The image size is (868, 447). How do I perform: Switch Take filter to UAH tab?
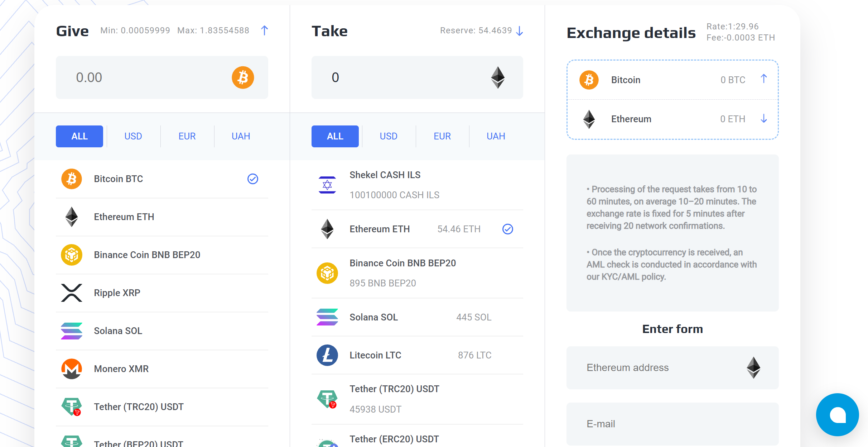click(x=496, y=136)
